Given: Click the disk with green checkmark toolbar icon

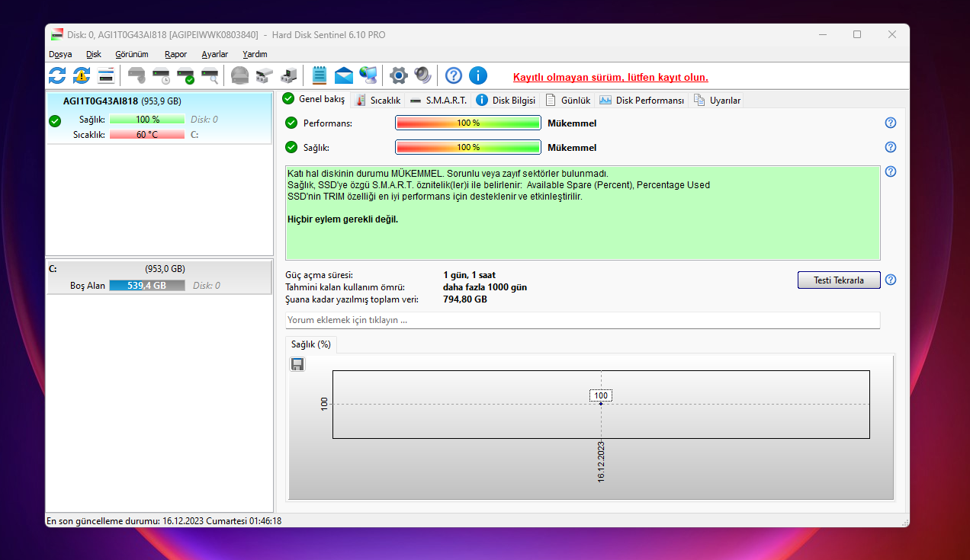Looking at the screenshot, I should coord(185,75).
